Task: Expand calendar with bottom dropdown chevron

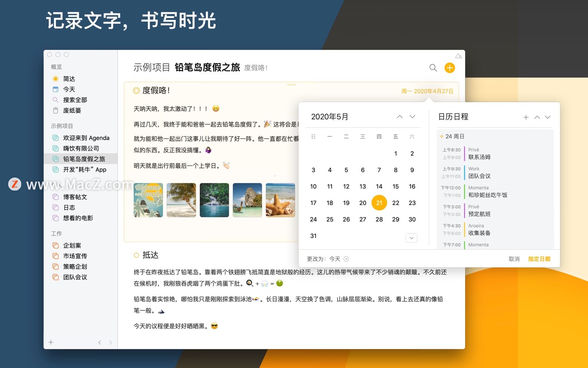Action: tap(411, 238)
